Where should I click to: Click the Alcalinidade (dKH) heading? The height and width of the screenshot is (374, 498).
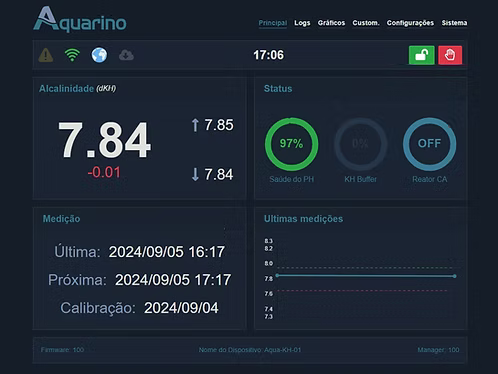pyautogui.click(x=77, y=89)
